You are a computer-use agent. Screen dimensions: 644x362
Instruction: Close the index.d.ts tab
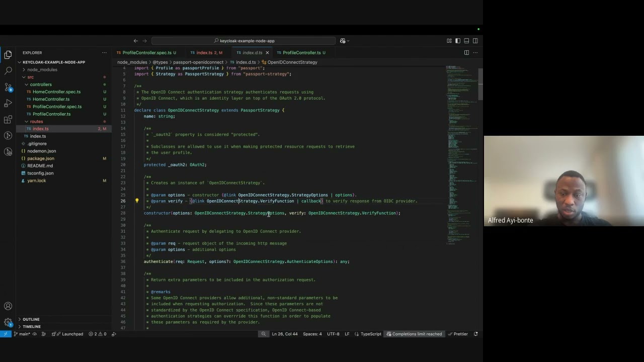pyautogui.click(x=267, y=53)
